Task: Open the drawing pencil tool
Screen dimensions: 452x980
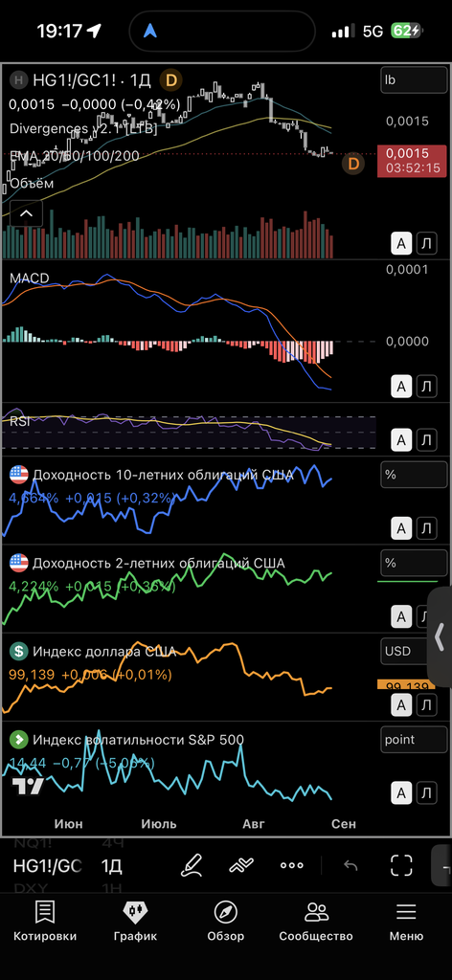Action: [192, 865]
